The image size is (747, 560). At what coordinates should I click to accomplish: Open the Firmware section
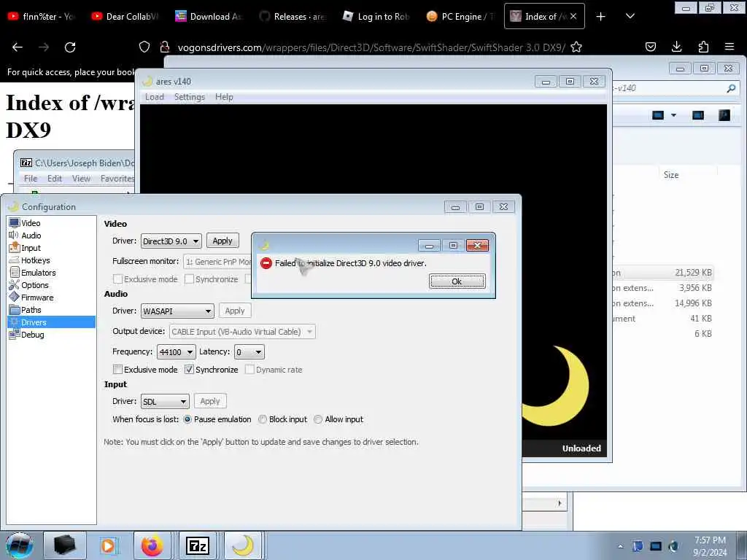[x=37, y=297]
